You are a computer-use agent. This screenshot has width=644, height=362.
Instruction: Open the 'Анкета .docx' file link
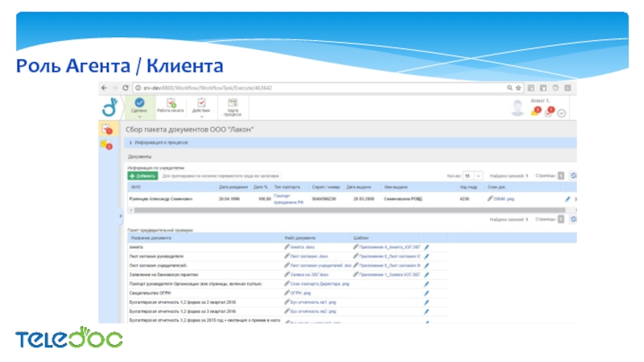point(306,247)
